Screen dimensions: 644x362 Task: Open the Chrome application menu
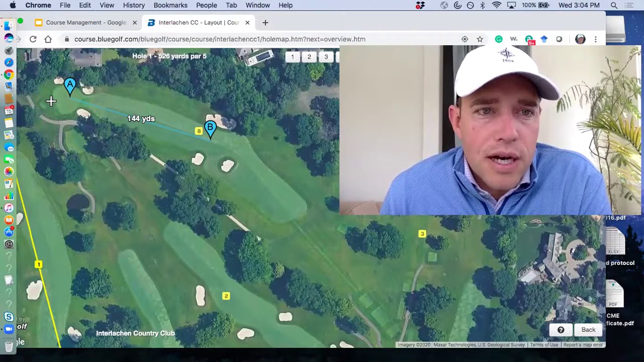38,5
